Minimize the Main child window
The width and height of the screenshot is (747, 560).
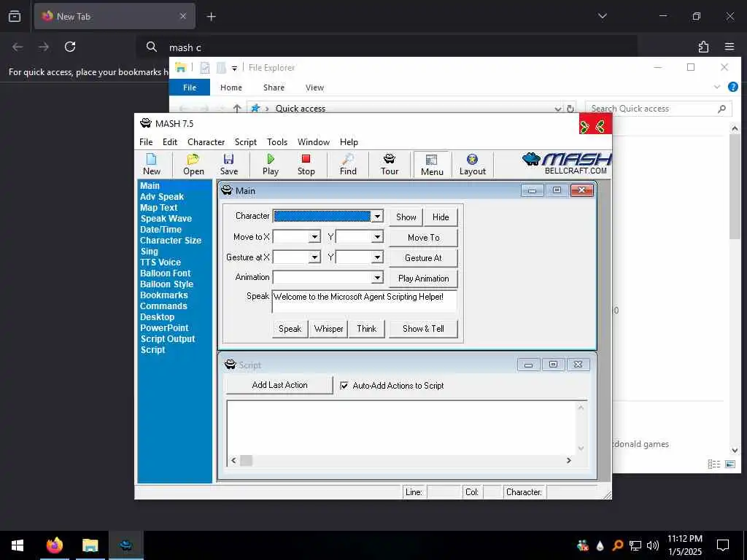532,190
